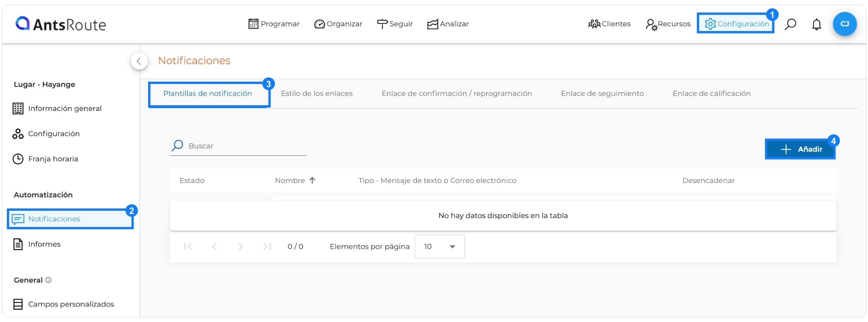Switch to Enlace de seguimiento tab
This screenshot has height=322, width=868.
click(x=602, y=94)
